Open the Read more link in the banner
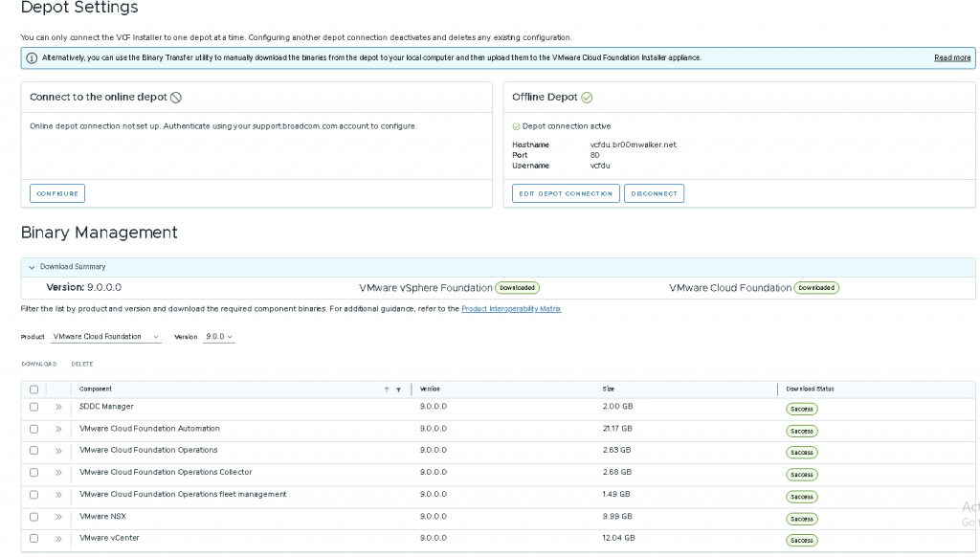 click(952, 58)
